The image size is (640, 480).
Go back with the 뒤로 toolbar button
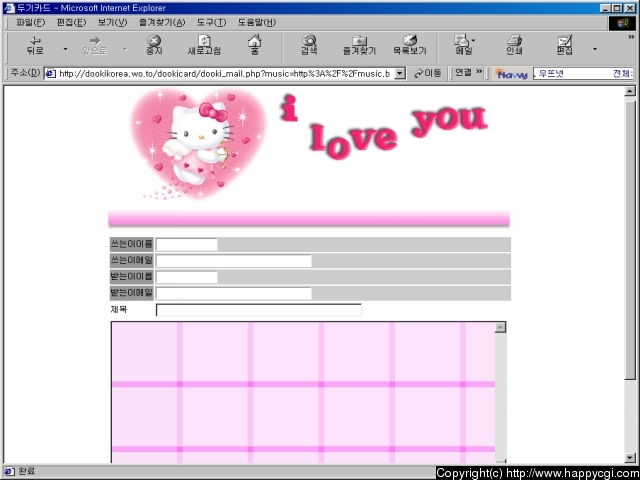(x=36, y=45)
